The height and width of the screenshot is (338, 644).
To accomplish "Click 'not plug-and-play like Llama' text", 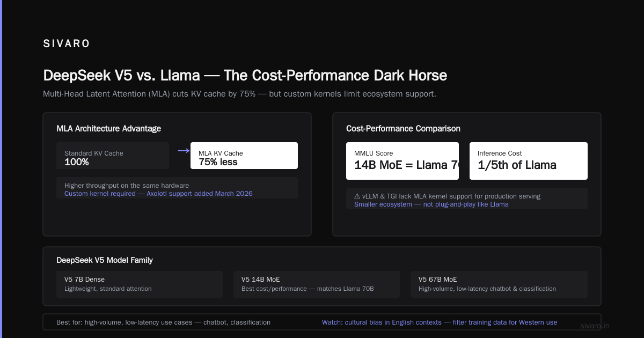I will pyautogui.click(x=466, y=204).
